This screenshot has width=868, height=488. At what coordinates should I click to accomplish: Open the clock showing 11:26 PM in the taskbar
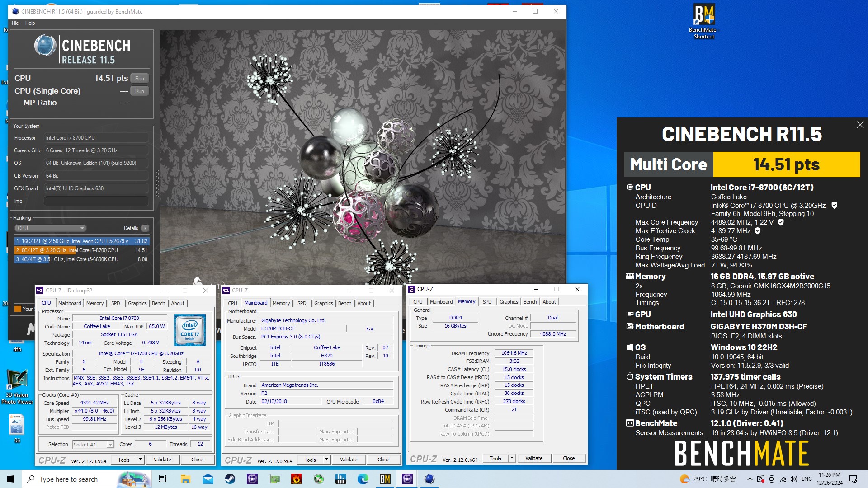[830, 479]
